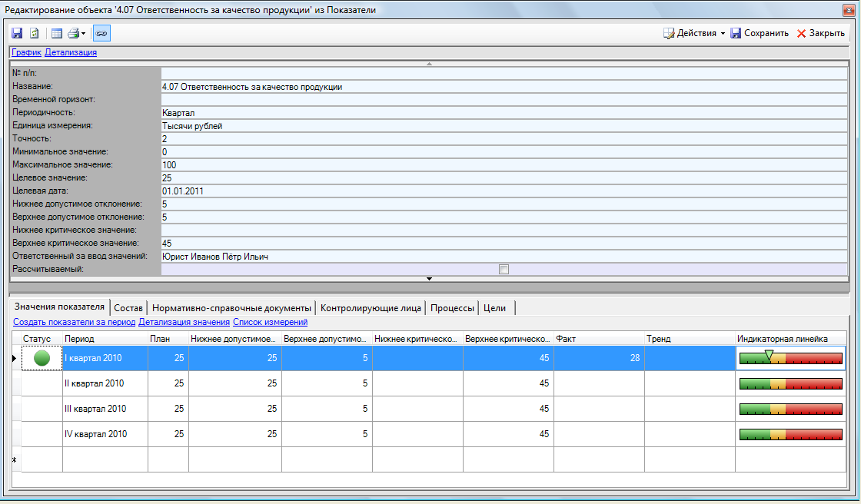Click the table grid view icon
Image resolution: width=861 pixels, height=504 pixels.
[x=57, y=34]
